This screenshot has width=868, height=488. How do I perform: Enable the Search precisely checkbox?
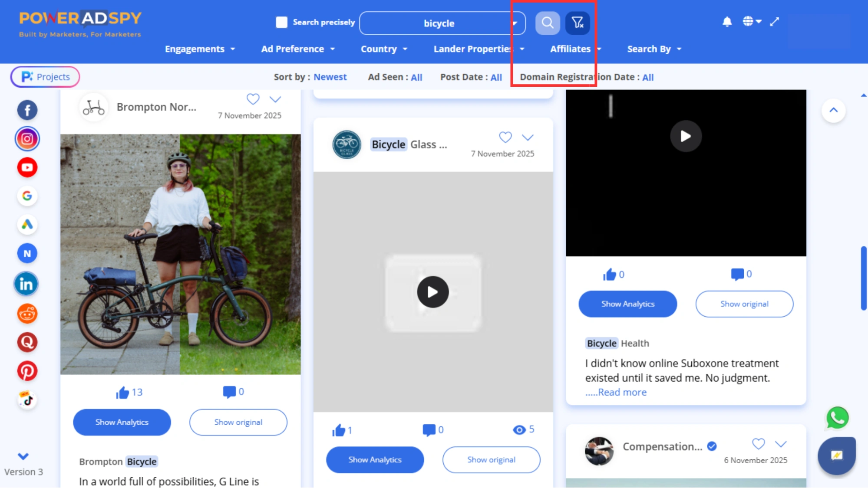[x=281, y=22]
